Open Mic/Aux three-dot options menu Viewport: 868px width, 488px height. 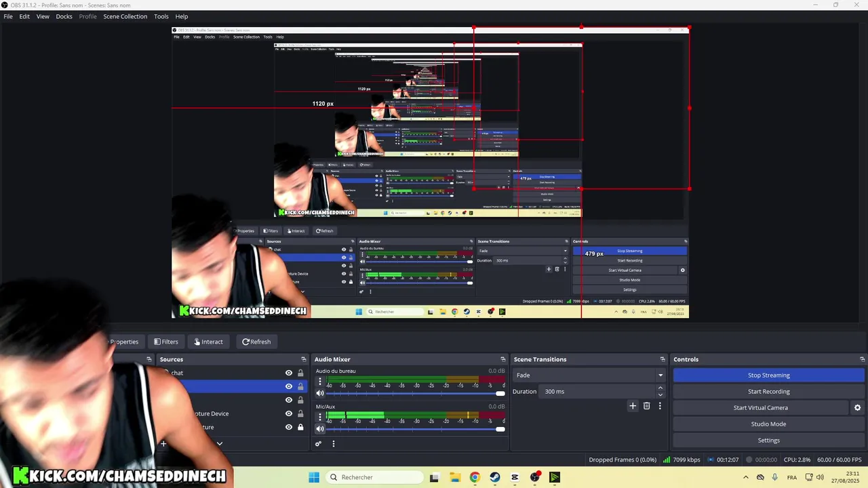(x=320, y=417)
